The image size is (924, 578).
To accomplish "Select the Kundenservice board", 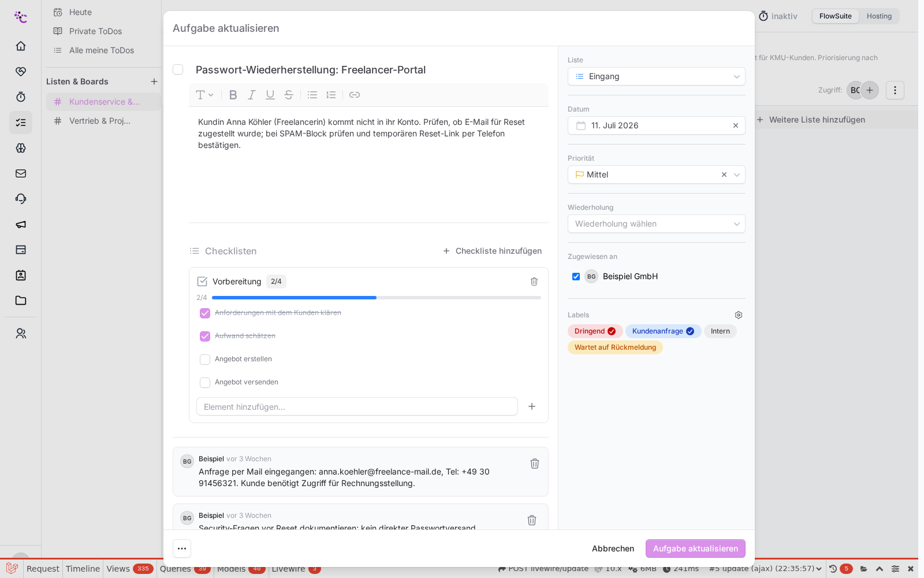I will pyautogui.click(x=103, y=102).
